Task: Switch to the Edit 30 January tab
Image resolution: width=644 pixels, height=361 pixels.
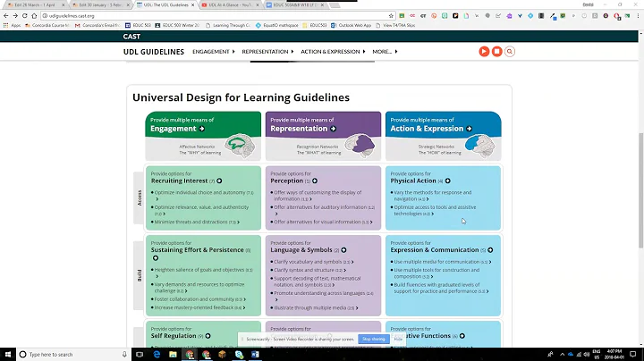Action: [x=101, y=5]
